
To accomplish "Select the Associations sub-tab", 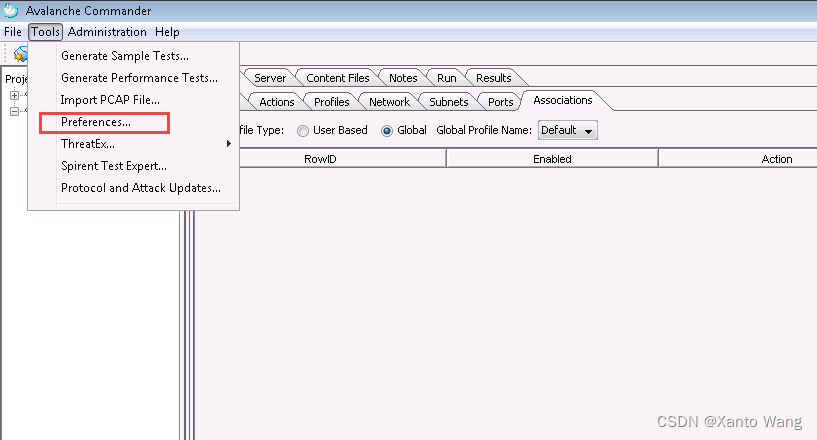I will tap(563, 100).
